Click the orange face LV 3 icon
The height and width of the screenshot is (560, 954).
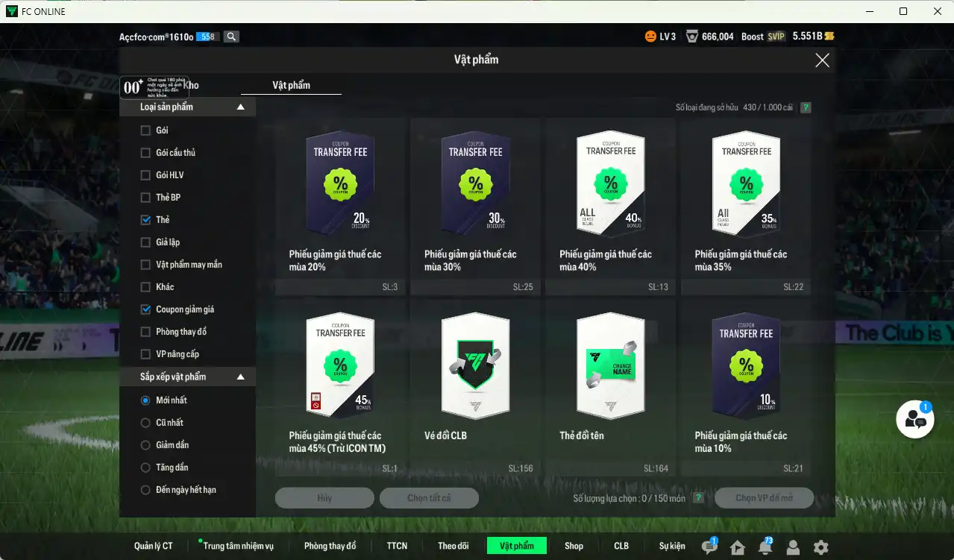click(651, 37)
